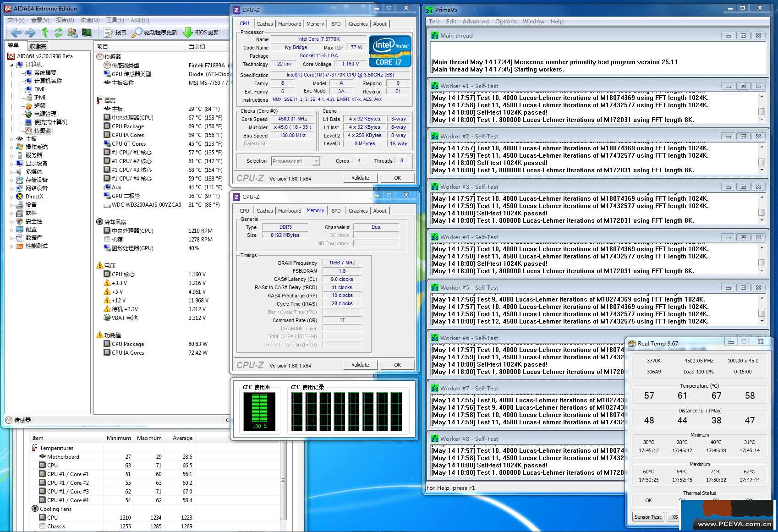Collapse the 计算机 tree node
The height and width of the screenshot is (532, 778).
(11, 65)
